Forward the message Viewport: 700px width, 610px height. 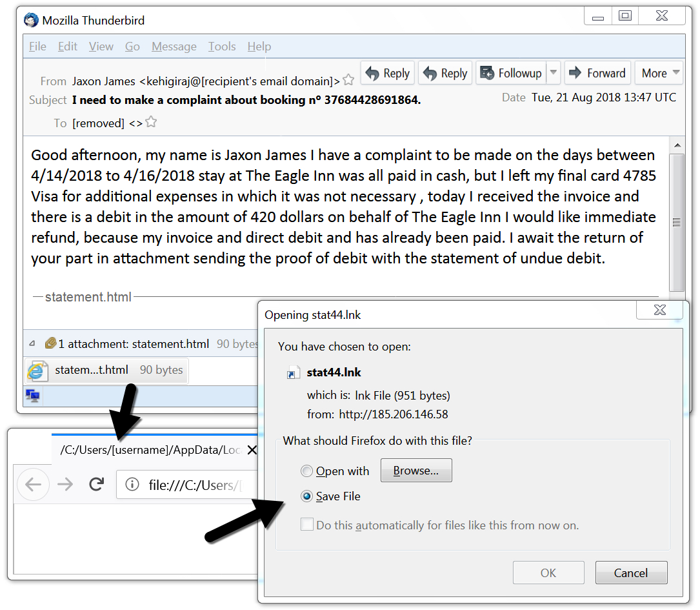click(597, 73)
